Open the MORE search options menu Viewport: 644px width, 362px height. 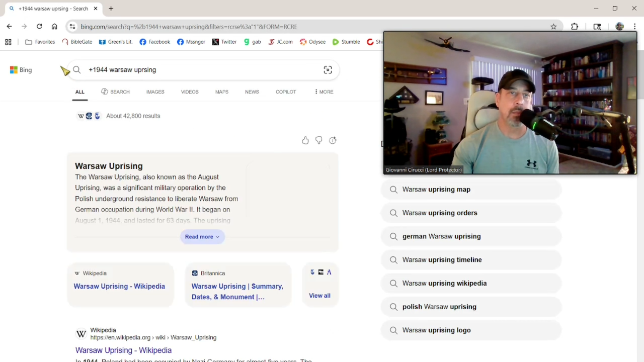[324, 92]
